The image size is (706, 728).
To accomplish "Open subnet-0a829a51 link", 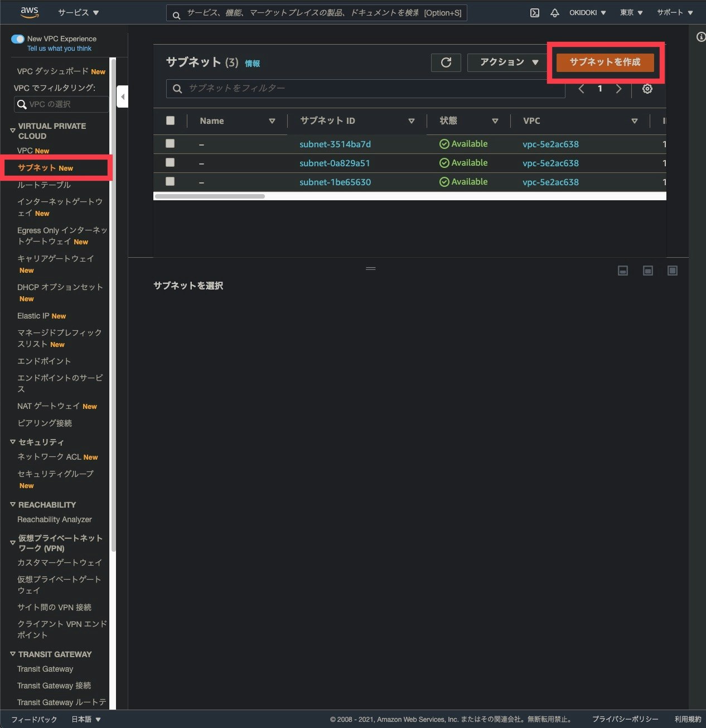I will coord(335,163).
